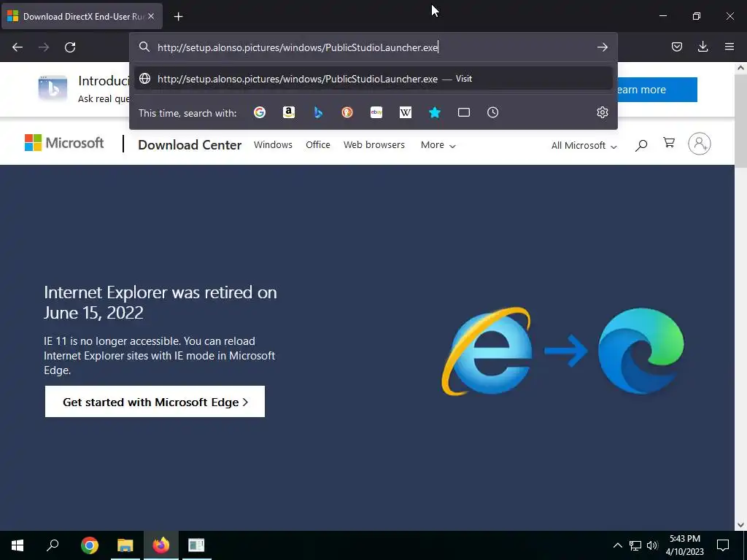Click the Internet Explorer logo image
Viewport: 747px width, 560px height.
point(487,351)
